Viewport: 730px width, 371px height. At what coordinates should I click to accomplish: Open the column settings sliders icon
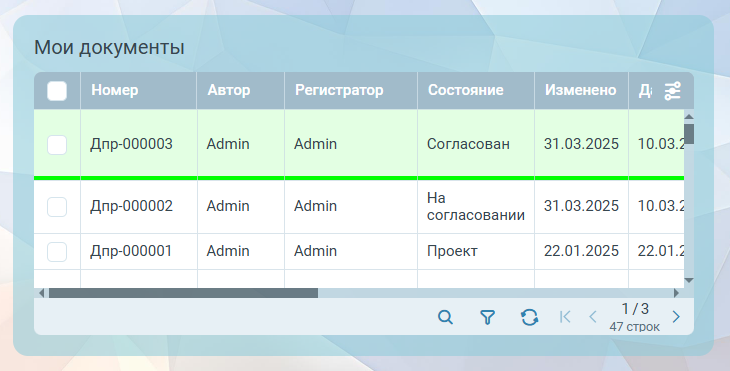[x=672, y=91]
